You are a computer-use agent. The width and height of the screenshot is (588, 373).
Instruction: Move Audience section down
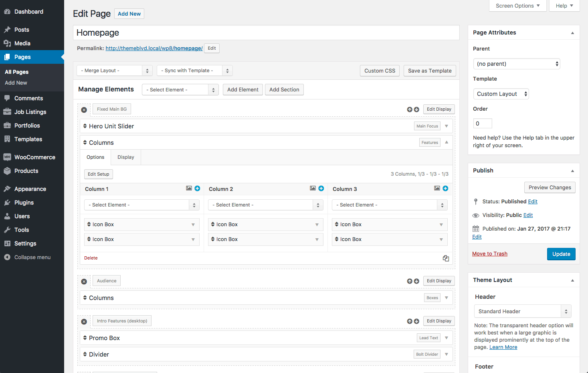click(416, 281)
